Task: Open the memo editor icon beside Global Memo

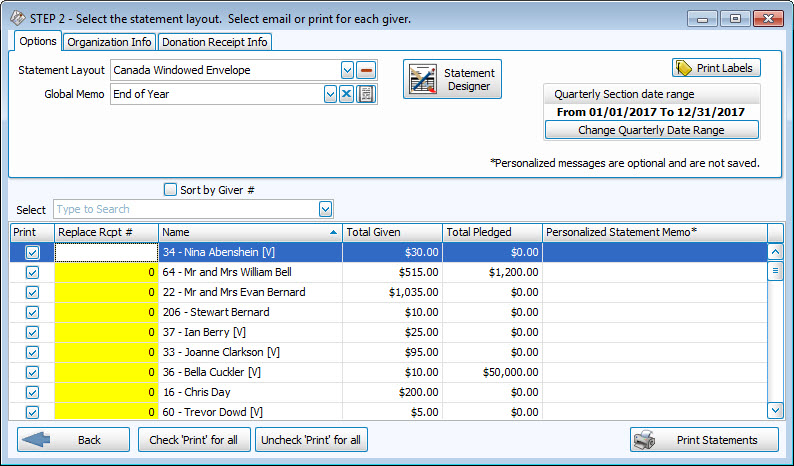Action: [x=367, y=94]
